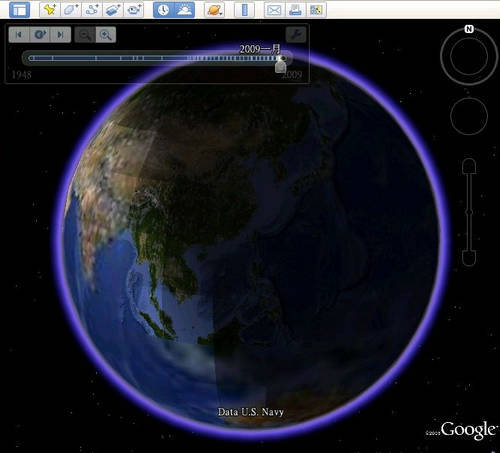This screenshot has width=500, height=453.
Task: Step to previous imagery date
Action: click(x=19, y=35)
